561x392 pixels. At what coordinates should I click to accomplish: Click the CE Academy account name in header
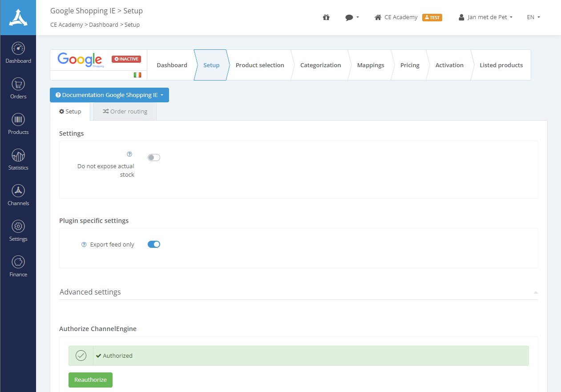tap(401, 17)
